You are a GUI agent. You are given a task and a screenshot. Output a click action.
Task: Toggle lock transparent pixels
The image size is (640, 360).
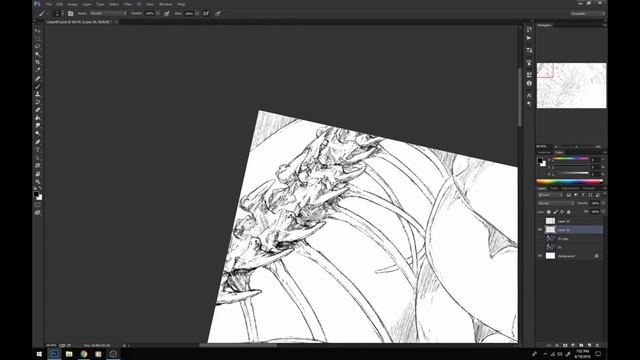pos(549,212)
